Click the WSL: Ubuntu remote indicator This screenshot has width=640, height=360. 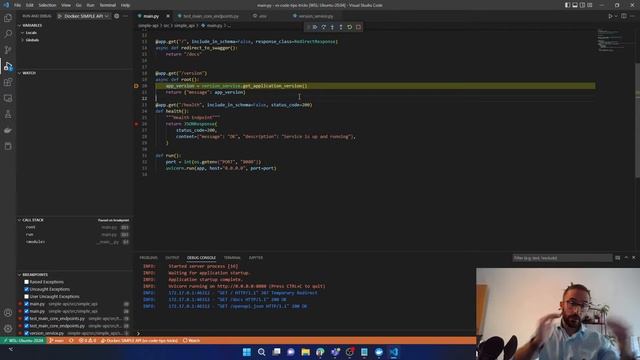24,340
